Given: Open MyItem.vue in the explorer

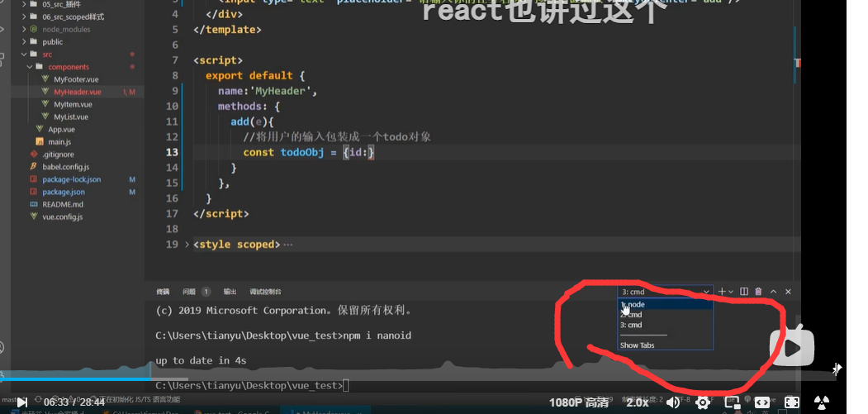Looking at the screenshot, I should tap(72, 104).
